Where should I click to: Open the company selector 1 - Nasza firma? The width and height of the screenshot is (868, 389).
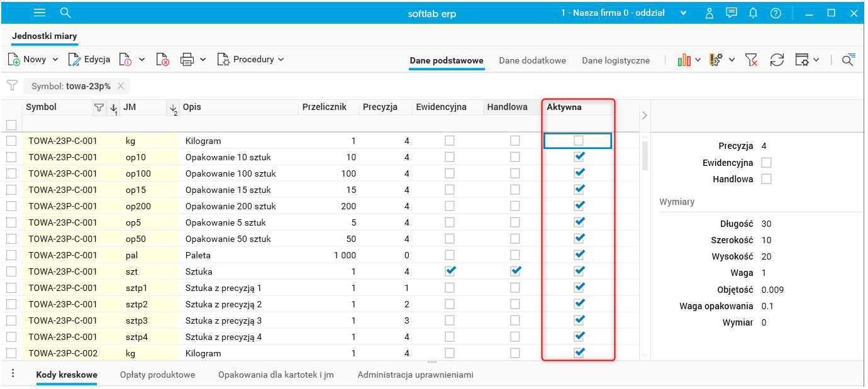point(623,13)
